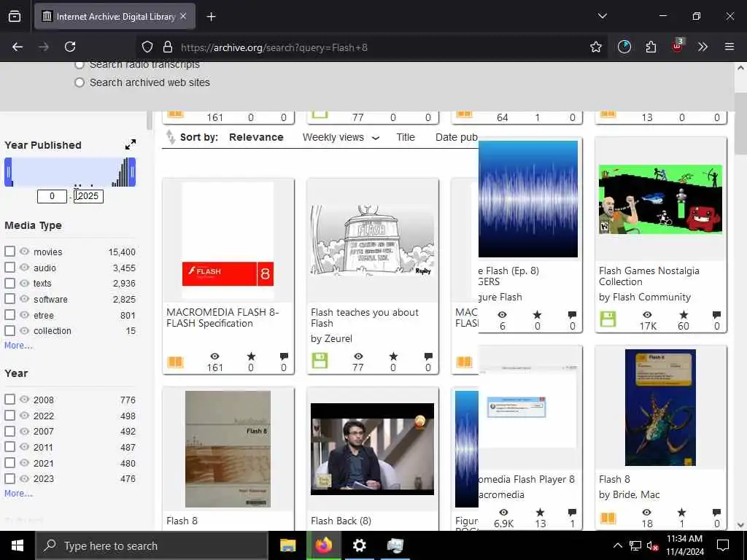
Task: Click texts book icon on MACROMEDIA FLASH 8 card
Action: click(x=175, y=362)
